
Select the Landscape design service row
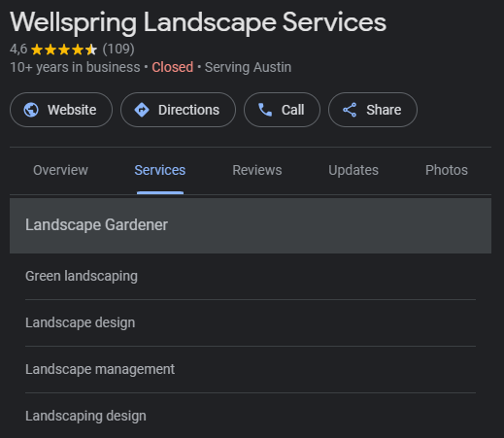tap(251, 323)
